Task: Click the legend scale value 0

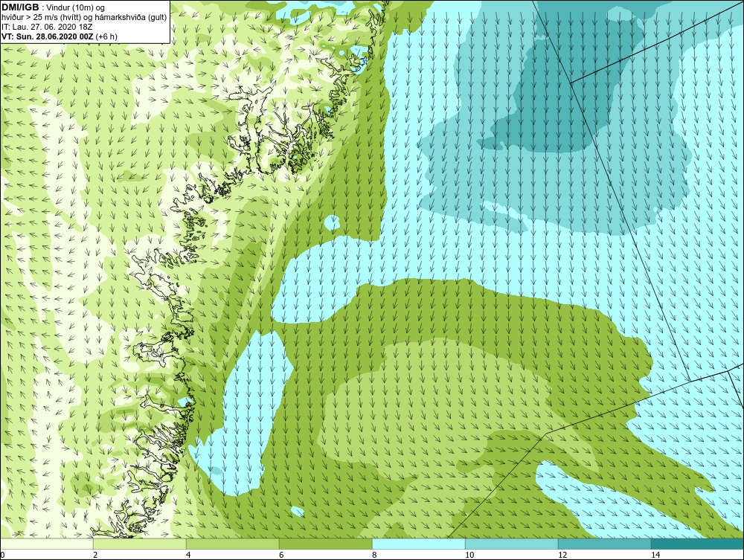Action: [x=2, y=555]
